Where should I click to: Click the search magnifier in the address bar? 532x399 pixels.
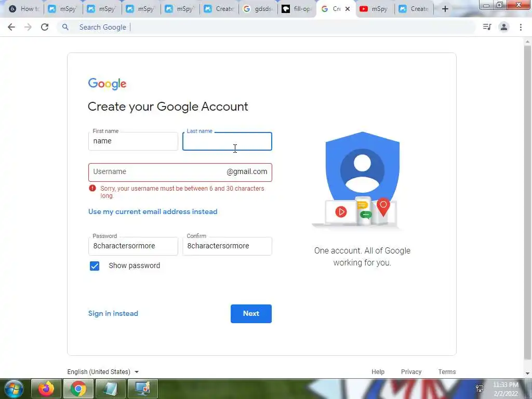click(65, 27)
